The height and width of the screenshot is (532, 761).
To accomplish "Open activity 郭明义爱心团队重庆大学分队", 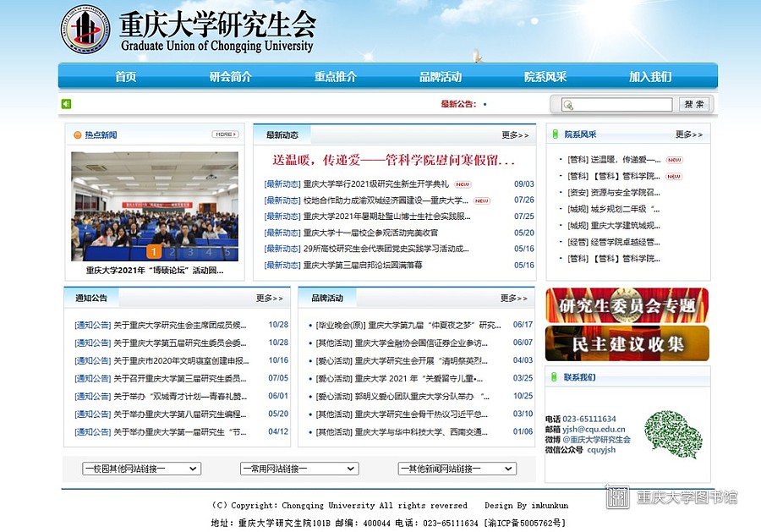I will [422, 397].
